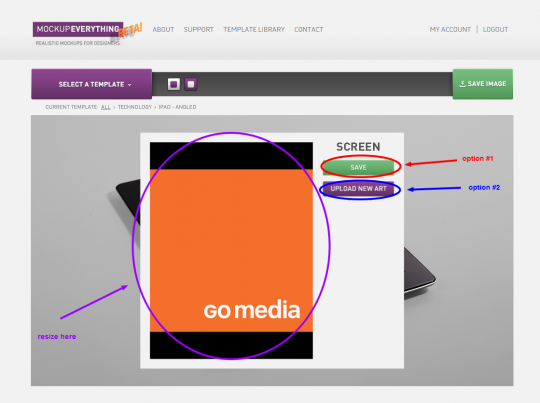Open the Contact page
Screen dimensions: 540x403
[x=309, y=30]
